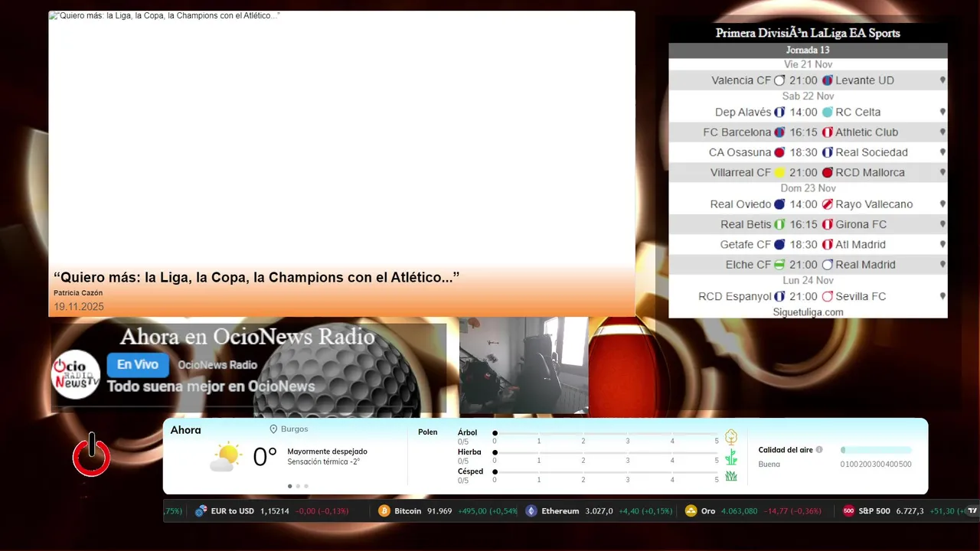This screenshot has height=551, width=980.
Task: Click the S&P 500 ticker icon
Action: [848, 511]
